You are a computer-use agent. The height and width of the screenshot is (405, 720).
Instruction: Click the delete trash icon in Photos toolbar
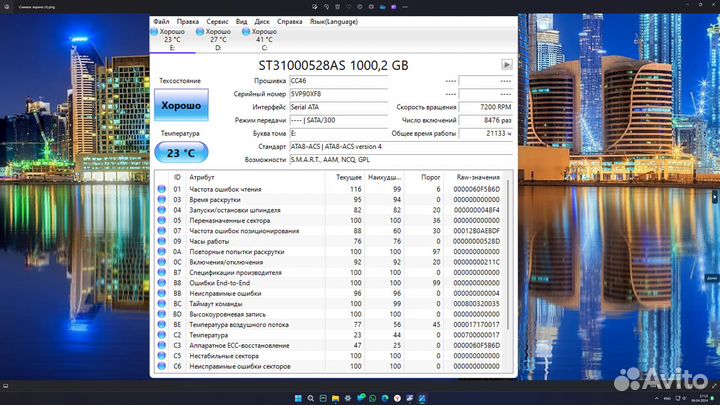(338, 7)
